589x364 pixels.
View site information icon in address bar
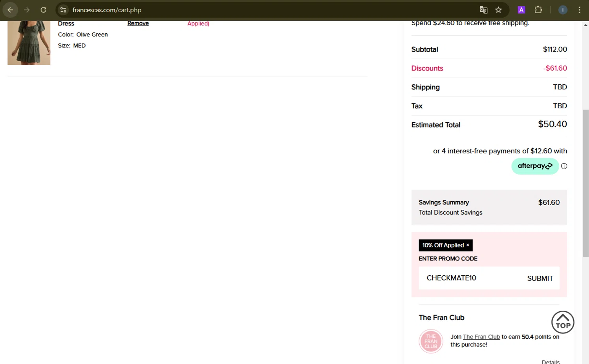coord(63,10)
